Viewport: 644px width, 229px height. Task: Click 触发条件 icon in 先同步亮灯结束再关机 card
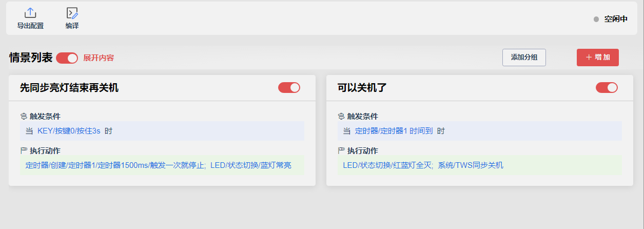[x=24, y=117]
